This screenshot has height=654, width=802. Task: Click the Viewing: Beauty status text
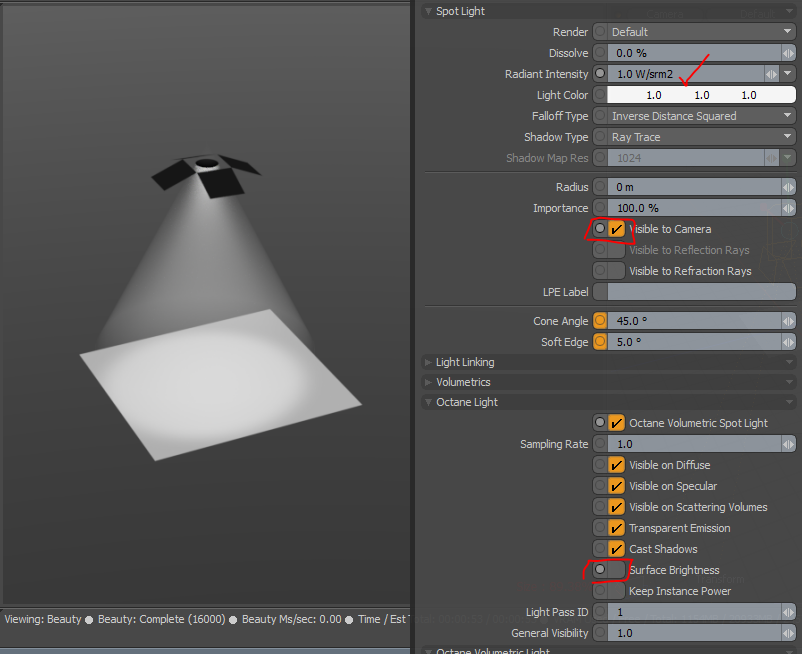tap(43, 619)
